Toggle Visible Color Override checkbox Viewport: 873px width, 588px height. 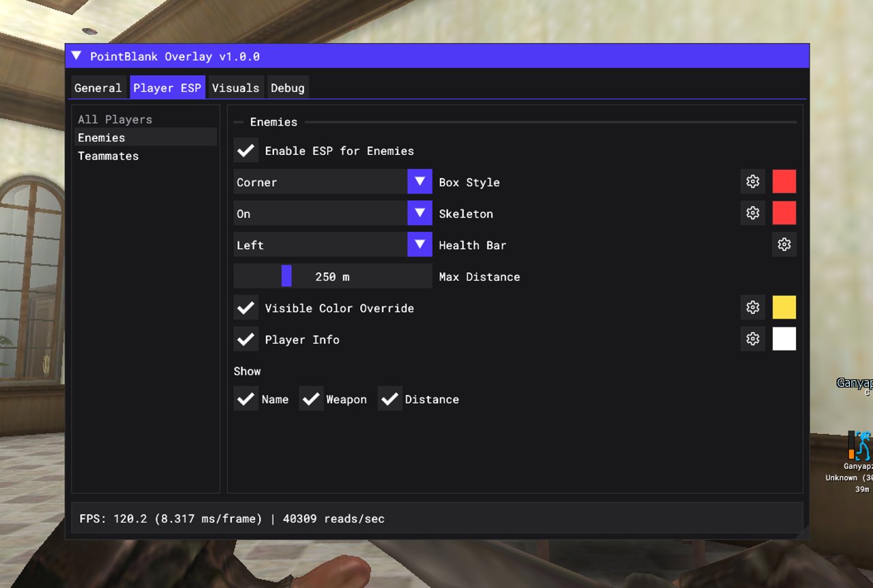coord(246,307)
